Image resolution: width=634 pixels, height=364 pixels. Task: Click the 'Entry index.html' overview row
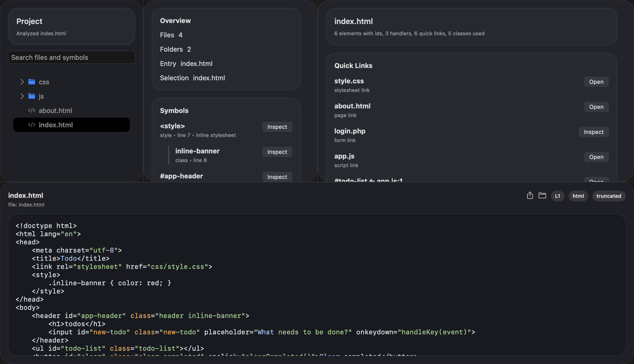pyautogui.click(x=186, y=64)
